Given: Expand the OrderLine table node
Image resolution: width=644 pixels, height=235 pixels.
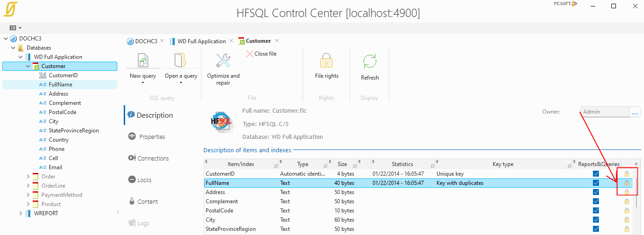Looking at the screenshot, I should [x=28, y=186].
